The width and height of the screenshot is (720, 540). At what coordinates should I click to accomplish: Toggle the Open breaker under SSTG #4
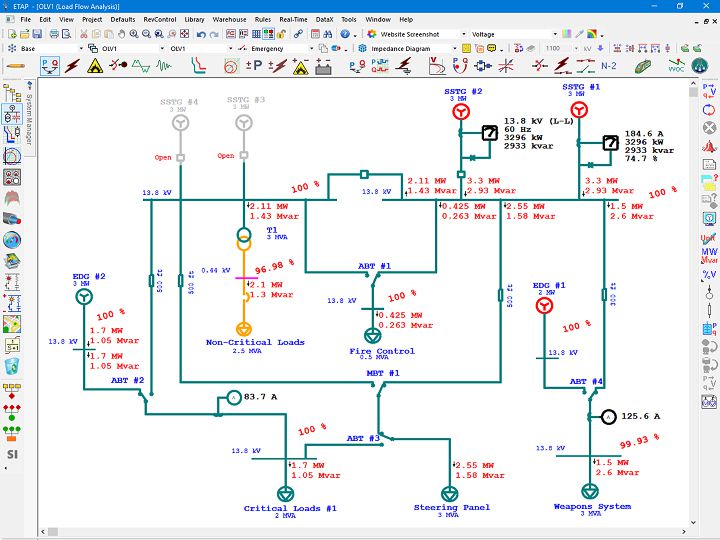181,157
